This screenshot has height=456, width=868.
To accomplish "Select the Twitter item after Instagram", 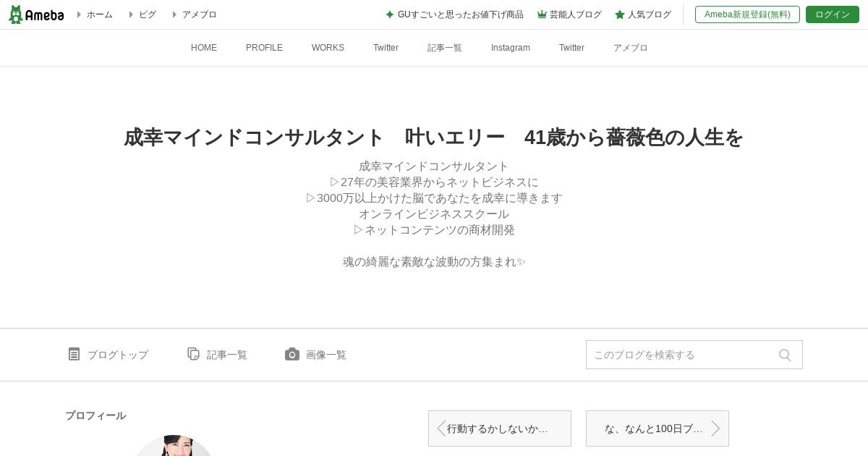I will click(x=571, y=48).
